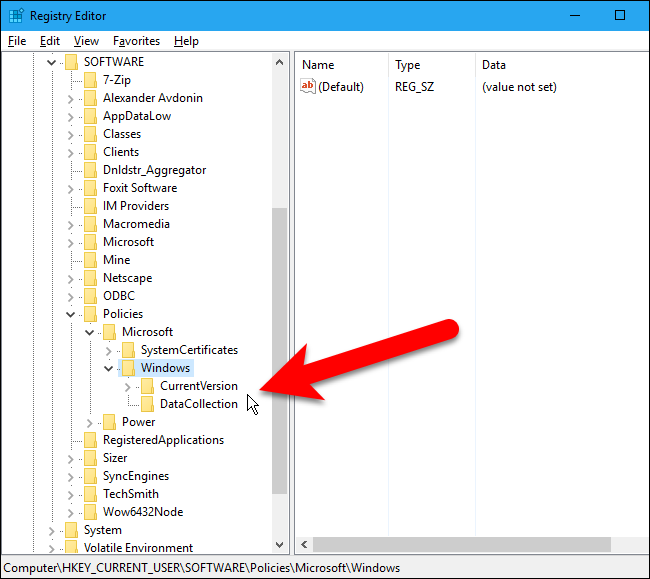Select the Microsoft key under Policies
Viewport: 650px width, 579px height.
point(147,332)
